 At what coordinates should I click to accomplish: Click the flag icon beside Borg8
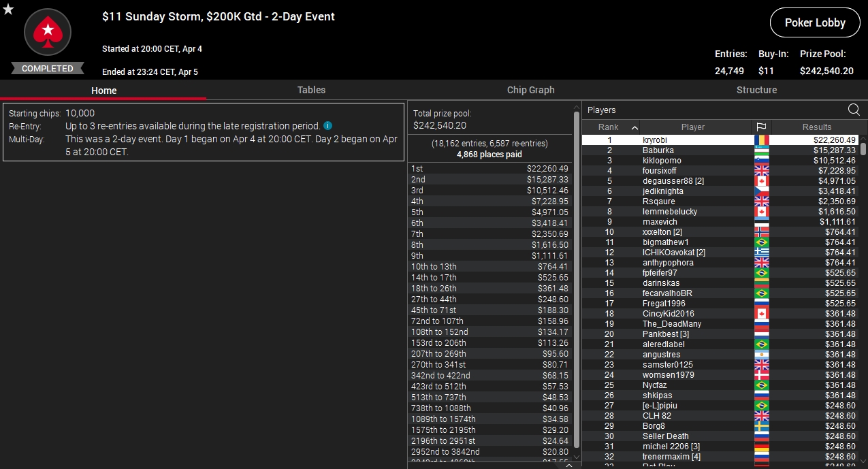click(x=761, y=426)
